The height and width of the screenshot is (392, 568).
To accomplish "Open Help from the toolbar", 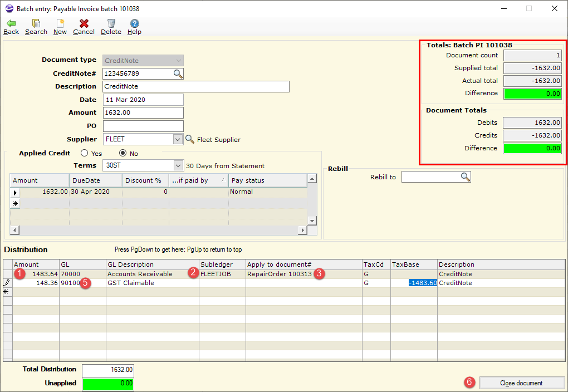I will (134, 23).
